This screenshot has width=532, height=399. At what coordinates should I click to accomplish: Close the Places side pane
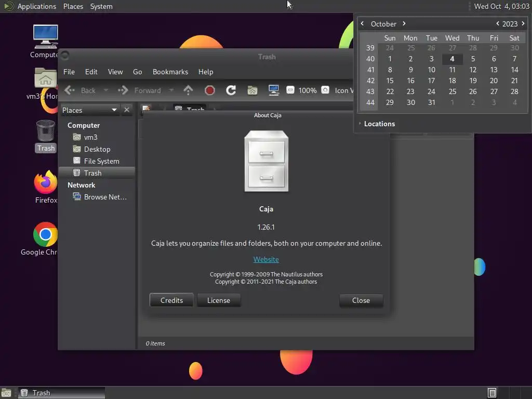(x=127, y=110)
